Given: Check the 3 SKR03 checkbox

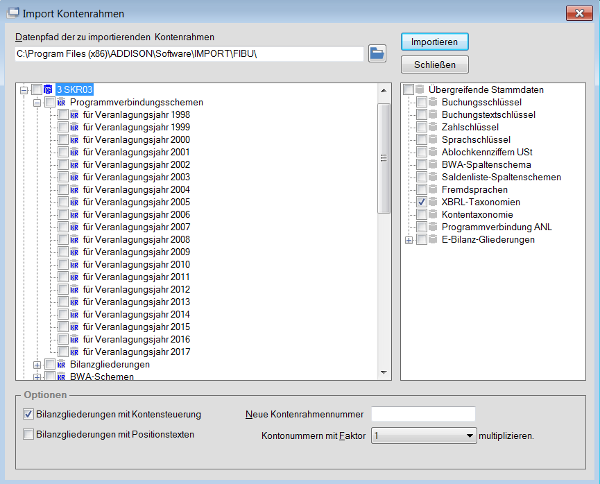Looking at the screenshot, I should coord(37,90).
